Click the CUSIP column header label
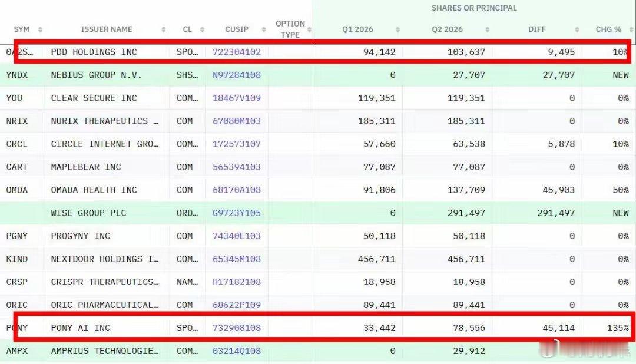This screenshot has height=364, width=636. (x=237, y=29)
